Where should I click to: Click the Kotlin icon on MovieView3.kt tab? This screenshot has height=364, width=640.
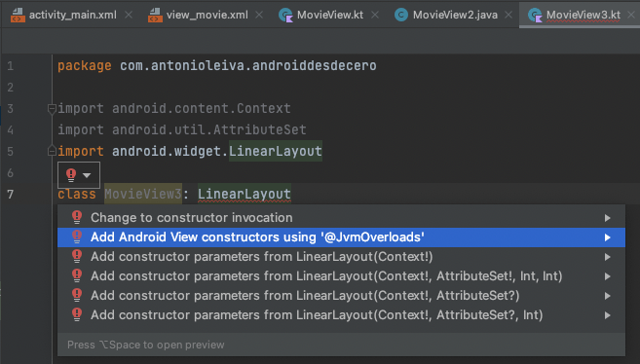click(x=535, y=15)
